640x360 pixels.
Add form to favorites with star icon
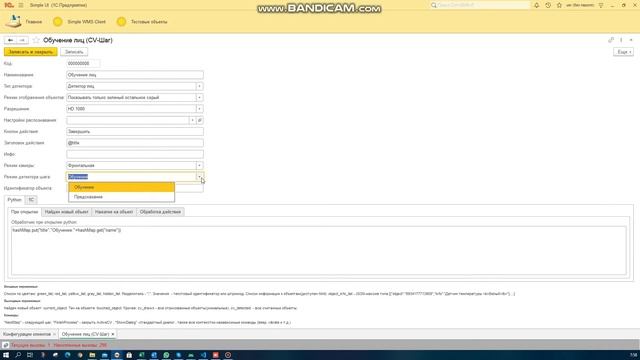click(x=36, y=40)
